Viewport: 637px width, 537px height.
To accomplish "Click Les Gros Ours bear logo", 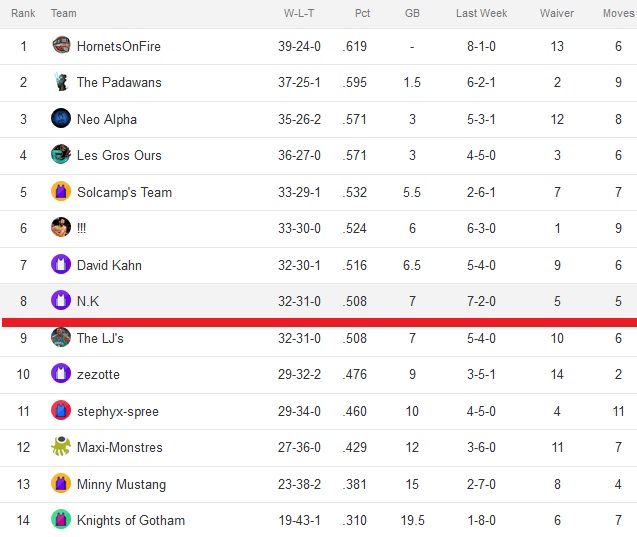I will [61, 154].
